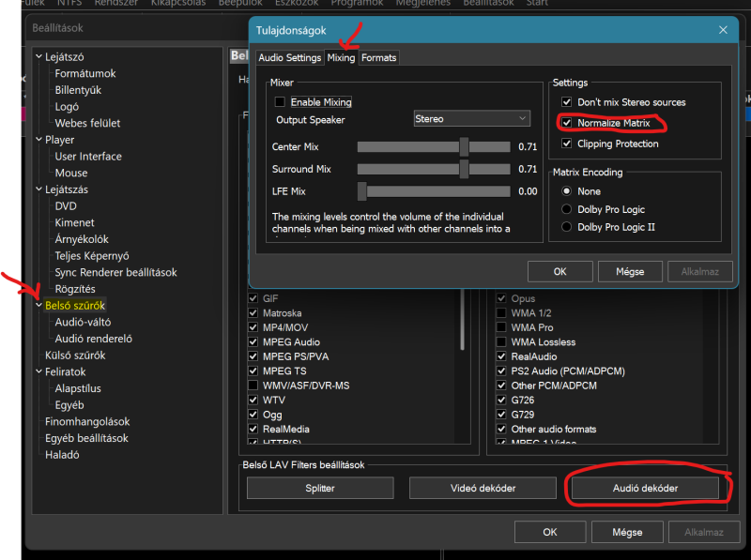Uncheck Normalize Matrix option
The image size is (751, 560).
pyautogui.click(x=567, y=123)
